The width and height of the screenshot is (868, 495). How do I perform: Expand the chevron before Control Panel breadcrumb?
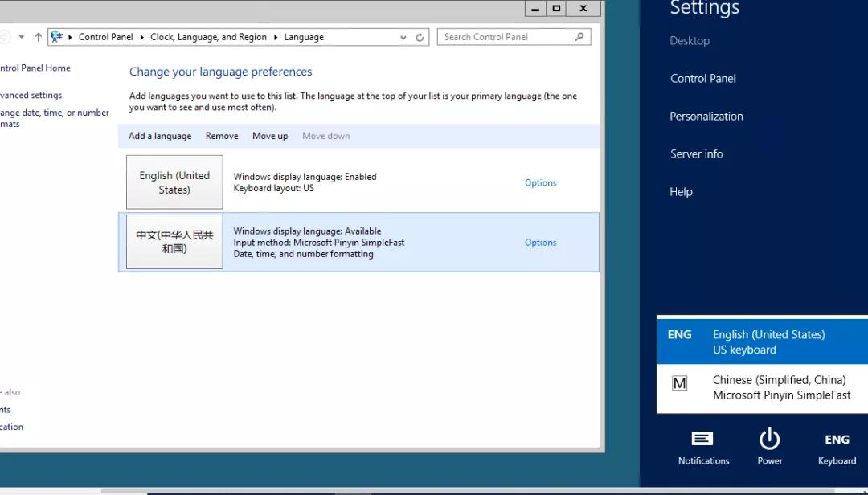[70, 37]
